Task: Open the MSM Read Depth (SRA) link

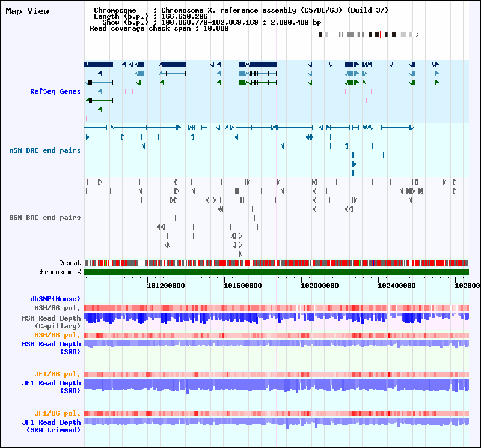Action: [51, 348]
